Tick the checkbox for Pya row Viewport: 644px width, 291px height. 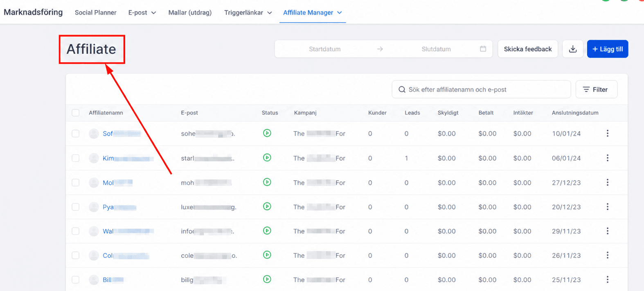[x=76, y=207]
